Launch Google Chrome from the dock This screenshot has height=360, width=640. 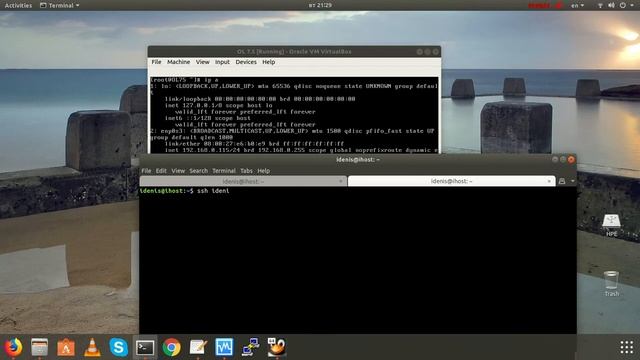[171, 347]
